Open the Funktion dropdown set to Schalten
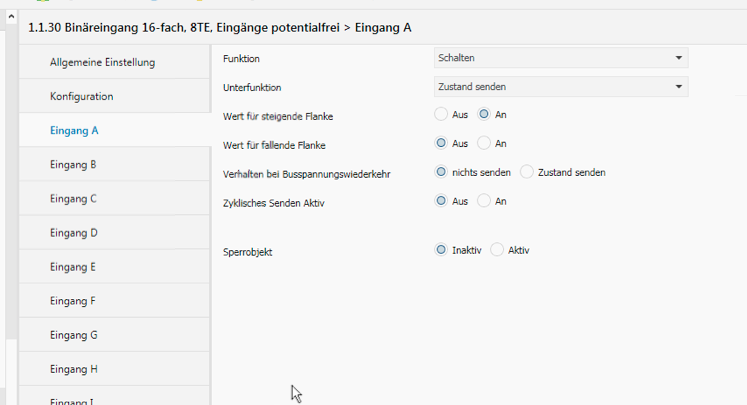This screenshot has width=747, height=405. click(561, 58)
